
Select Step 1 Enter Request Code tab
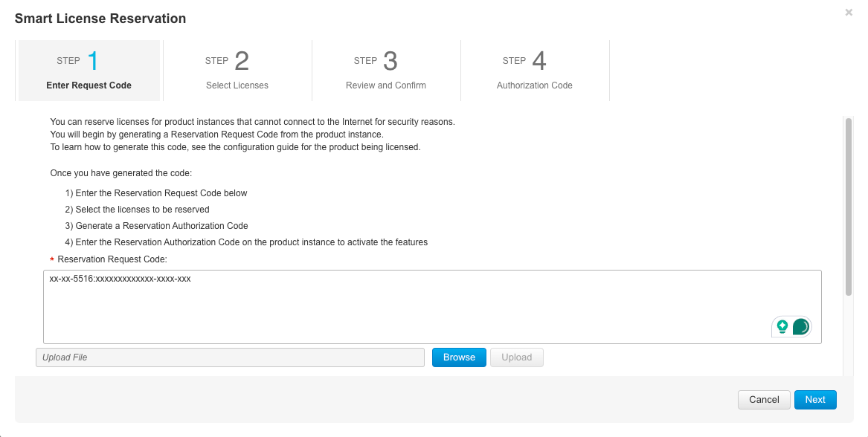tap(89, 71)
